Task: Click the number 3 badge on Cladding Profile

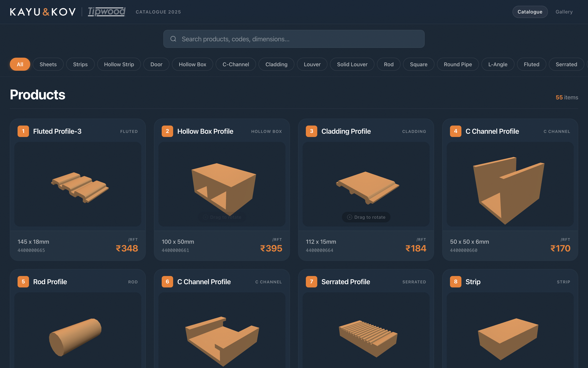Action: [x=312, y=131]
